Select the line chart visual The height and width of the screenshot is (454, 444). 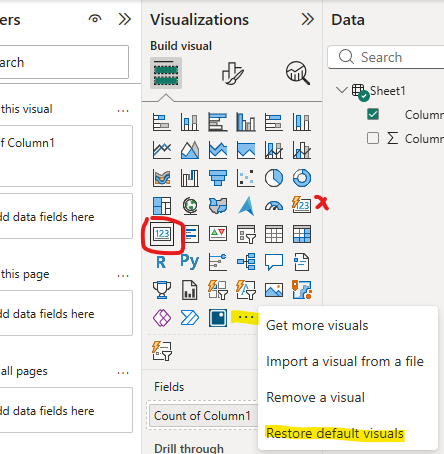click(162, 150)
